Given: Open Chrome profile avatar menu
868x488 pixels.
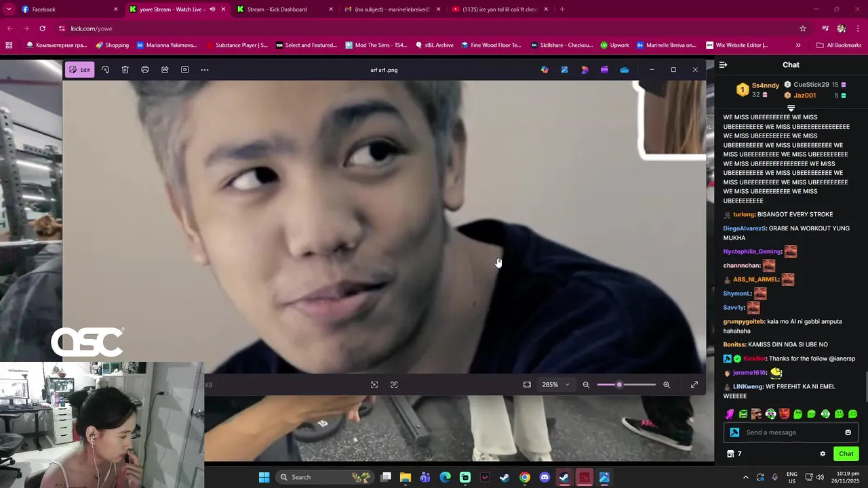Looking at the screenshot, I should (x=842, y=28).
